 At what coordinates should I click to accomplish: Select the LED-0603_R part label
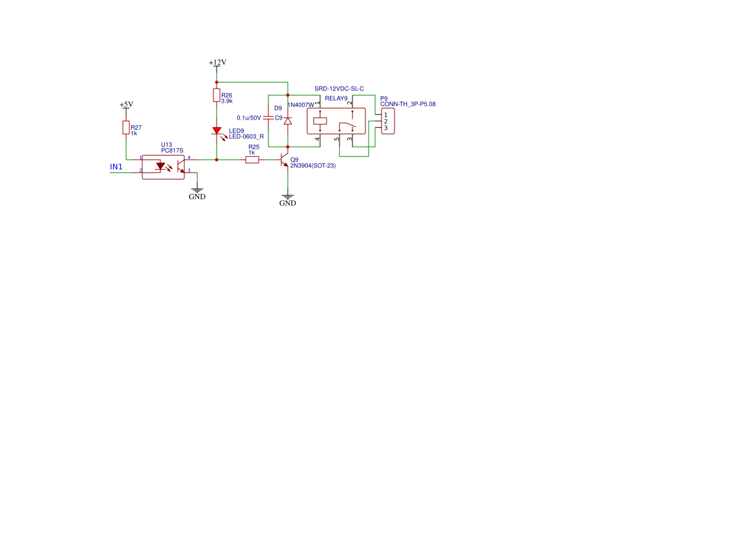pos(246,137)
